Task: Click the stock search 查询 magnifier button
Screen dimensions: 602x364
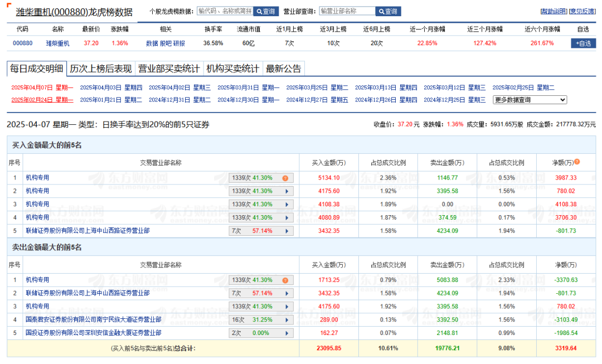Action: tap(266, 11)
